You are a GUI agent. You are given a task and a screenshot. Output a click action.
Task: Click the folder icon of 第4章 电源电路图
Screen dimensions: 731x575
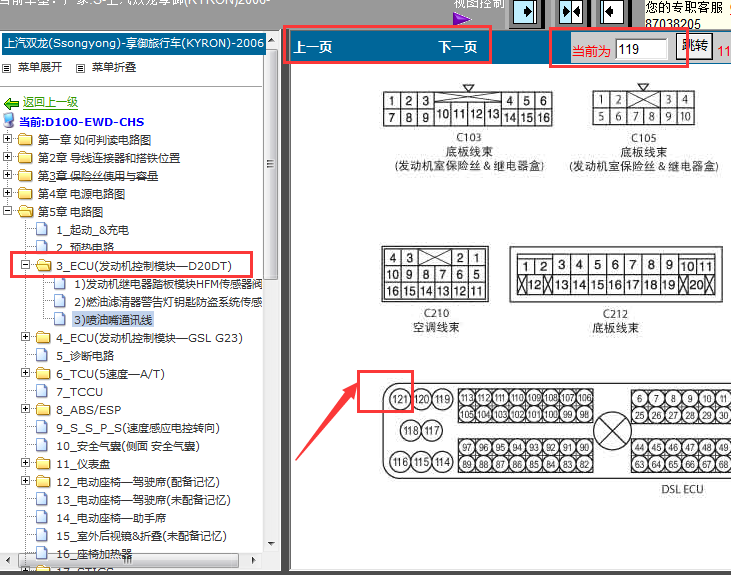(25, 194)
